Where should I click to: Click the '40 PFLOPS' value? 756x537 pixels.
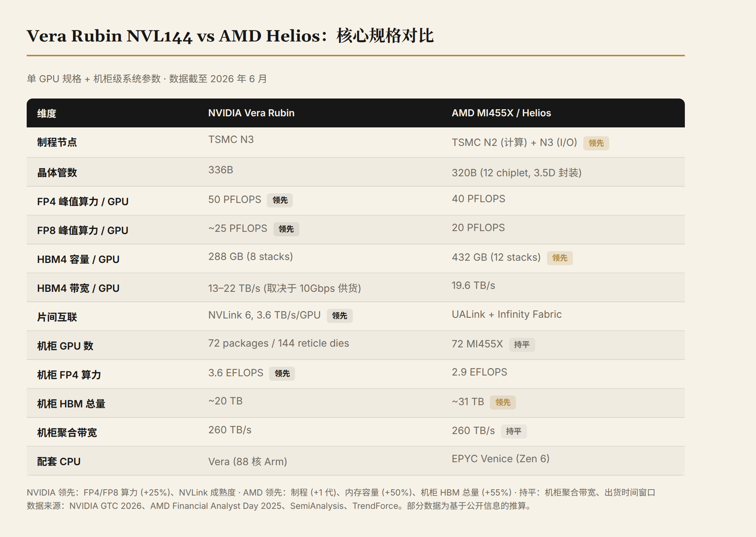coord(478,199)
